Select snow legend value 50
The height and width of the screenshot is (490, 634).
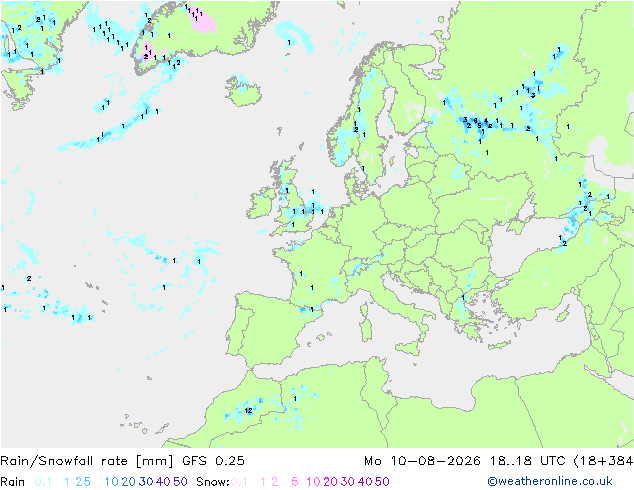coord(382,482)
